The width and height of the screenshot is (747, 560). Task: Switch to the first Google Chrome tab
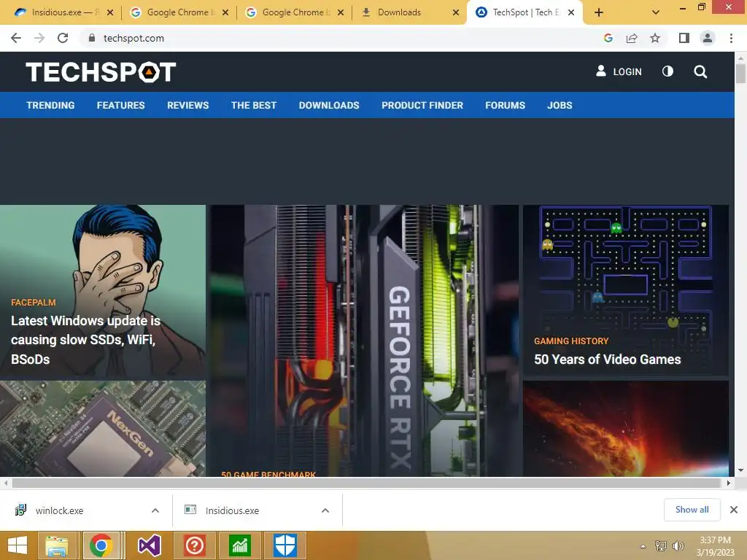pos(179,12)
